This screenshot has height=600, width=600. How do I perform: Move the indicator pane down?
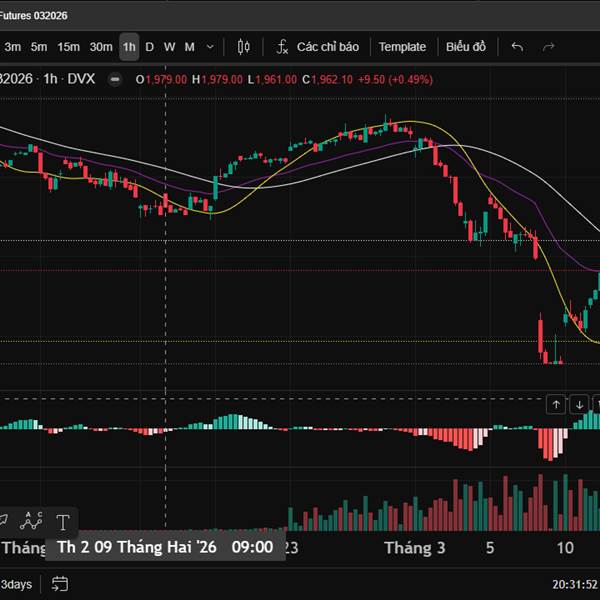(579, 404)
